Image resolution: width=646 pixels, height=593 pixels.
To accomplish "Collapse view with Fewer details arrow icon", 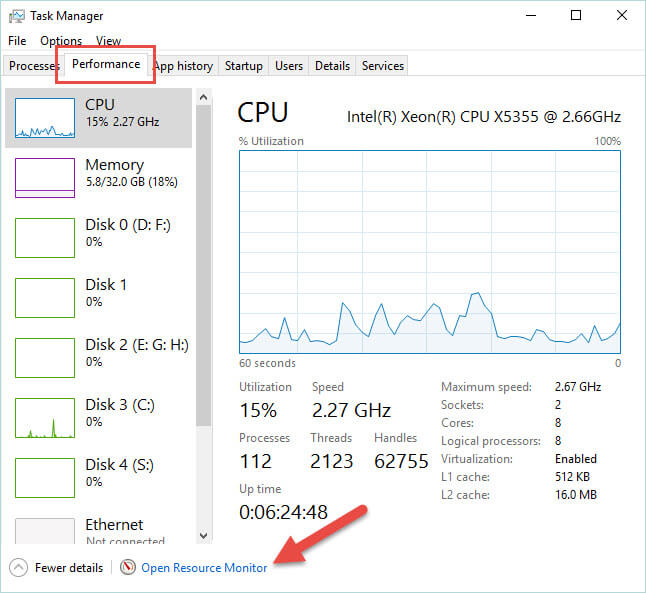I will pos(19,567).
